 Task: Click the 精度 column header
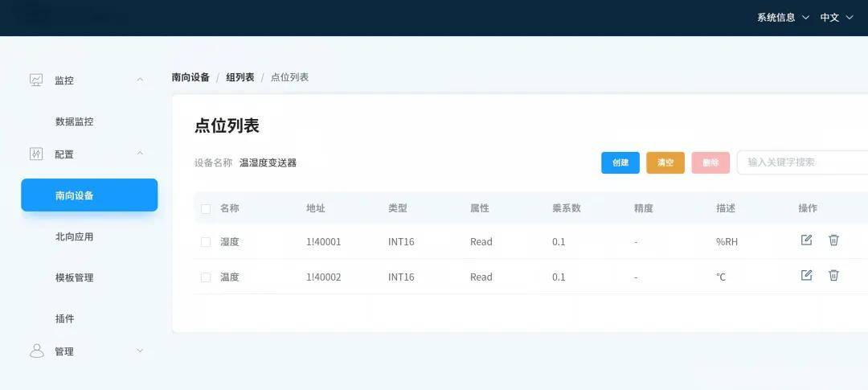coord(643,208)
